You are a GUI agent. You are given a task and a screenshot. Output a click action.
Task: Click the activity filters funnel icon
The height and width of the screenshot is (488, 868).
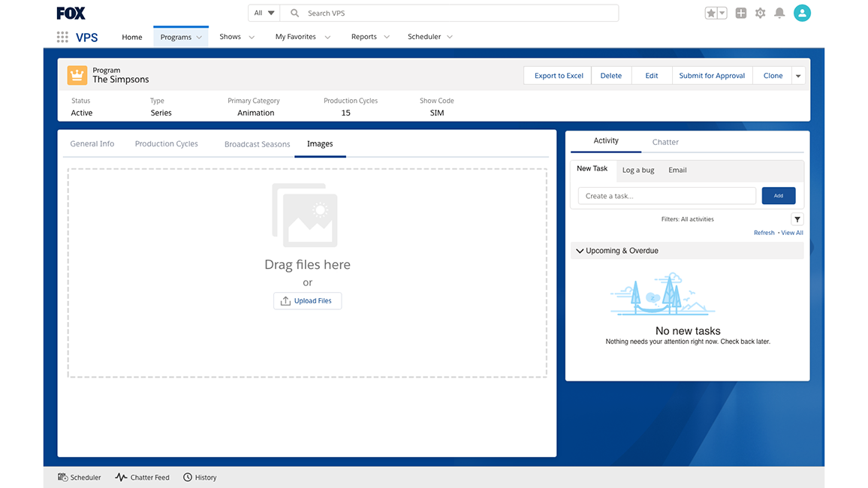(x=797, y=218)
